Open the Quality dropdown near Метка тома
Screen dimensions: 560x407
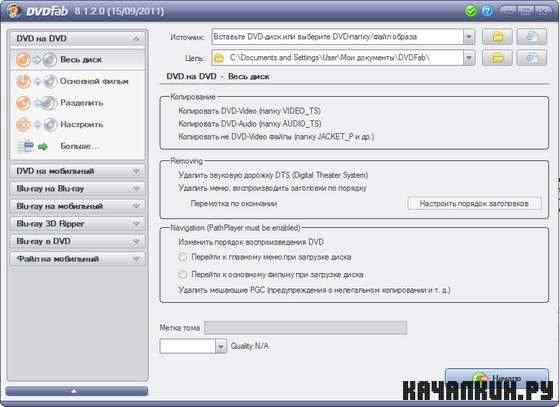[x=221, y=346]
